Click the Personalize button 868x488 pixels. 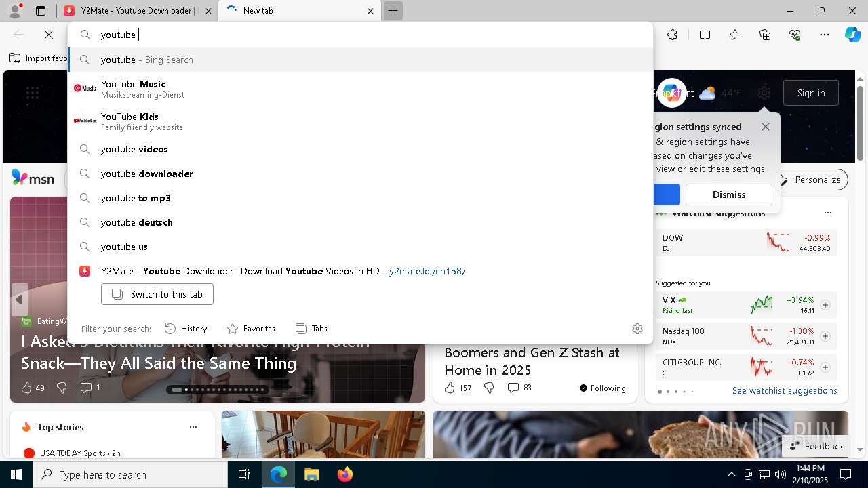pyautogui.click(x=810, y=180)
